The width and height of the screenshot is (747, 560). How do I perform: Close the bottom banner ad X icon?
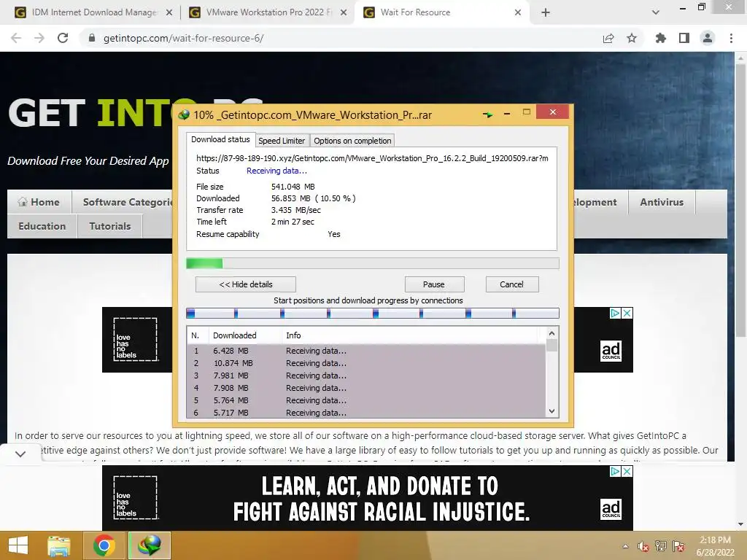(627, 472)
